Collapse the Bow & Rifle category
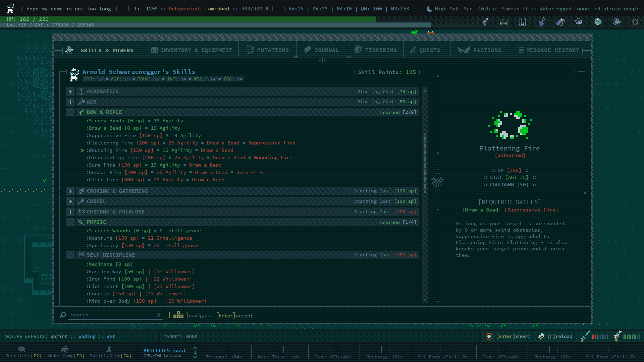The height and width of the screenshot is (362, 644). tap(70, 112)
